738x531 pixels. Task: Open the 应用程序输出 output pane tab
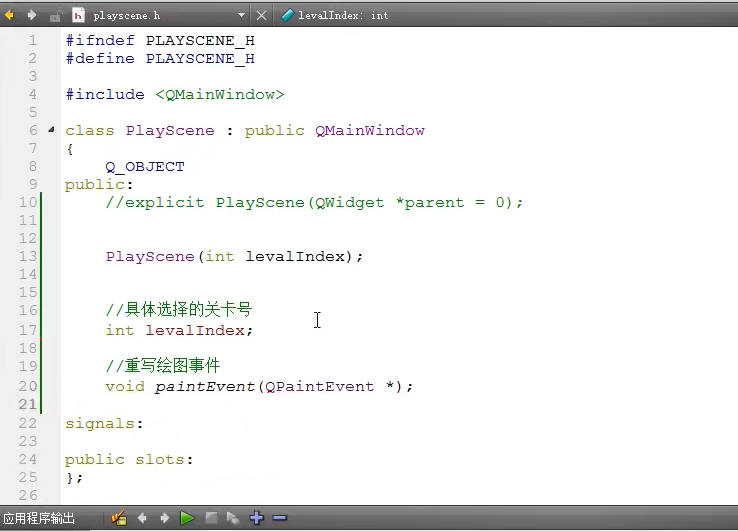tap(39, 518)
